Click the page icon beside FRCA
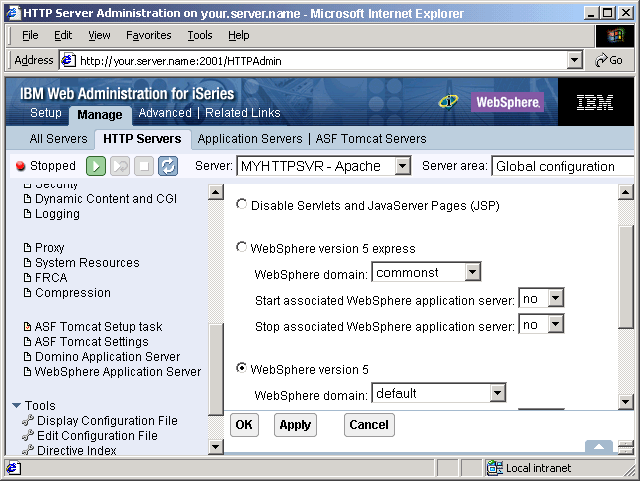Image resolution: width=640 pixels, height=481 pixels. pos(27,278)
